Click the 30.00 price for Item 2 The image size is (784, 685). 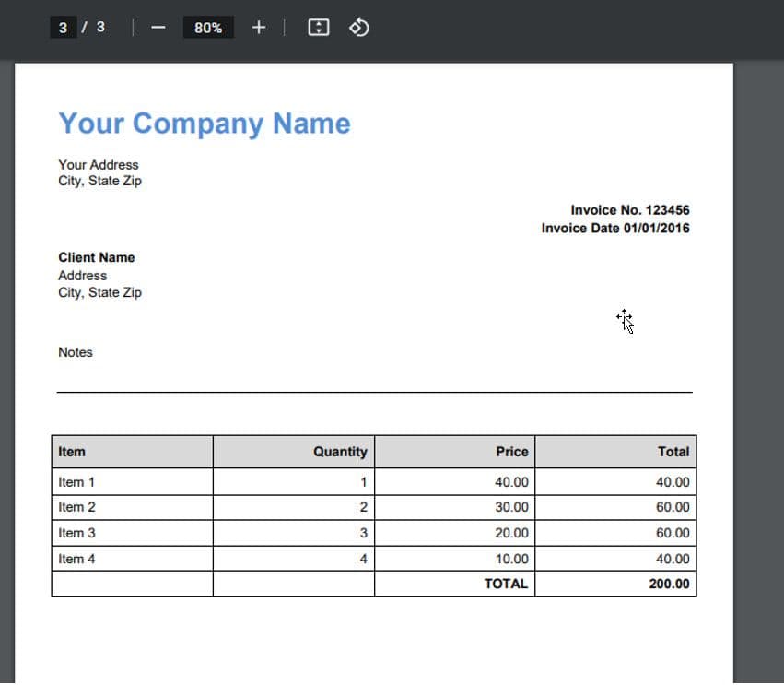click(x=511, y=507)
